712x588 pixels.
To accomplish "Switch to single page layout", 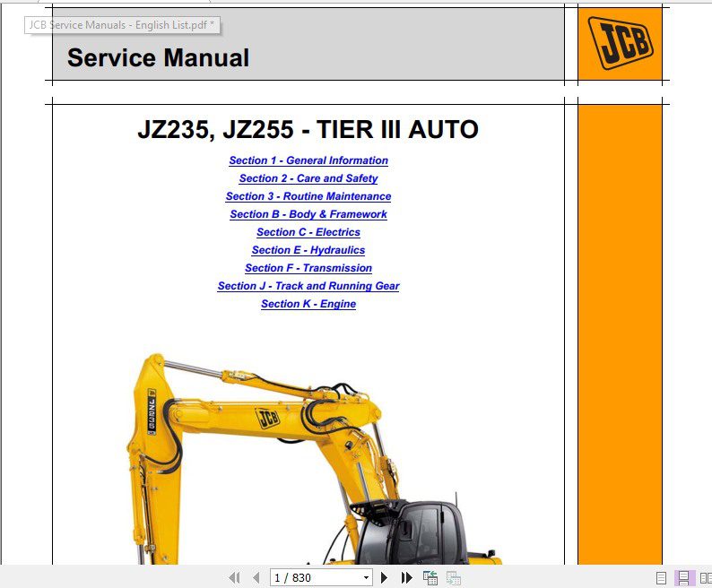I will [x=661, y=578].
